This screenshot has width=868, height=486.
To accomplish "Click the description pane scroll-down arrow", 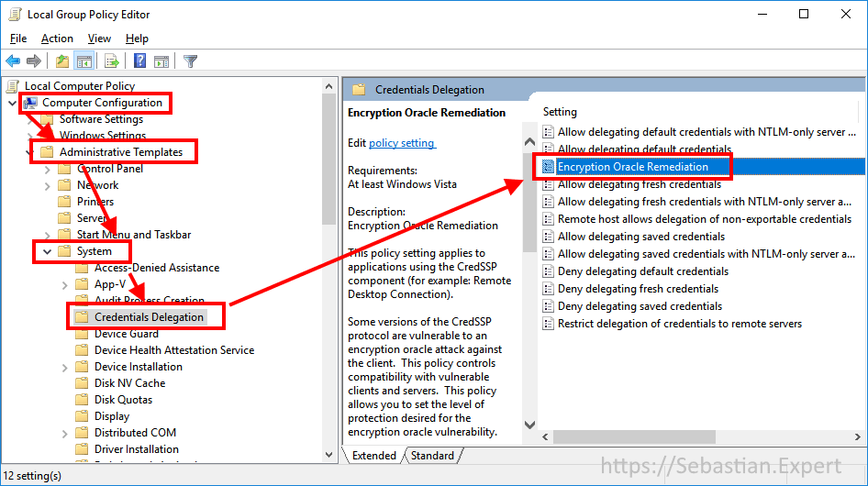I will 529,425.
